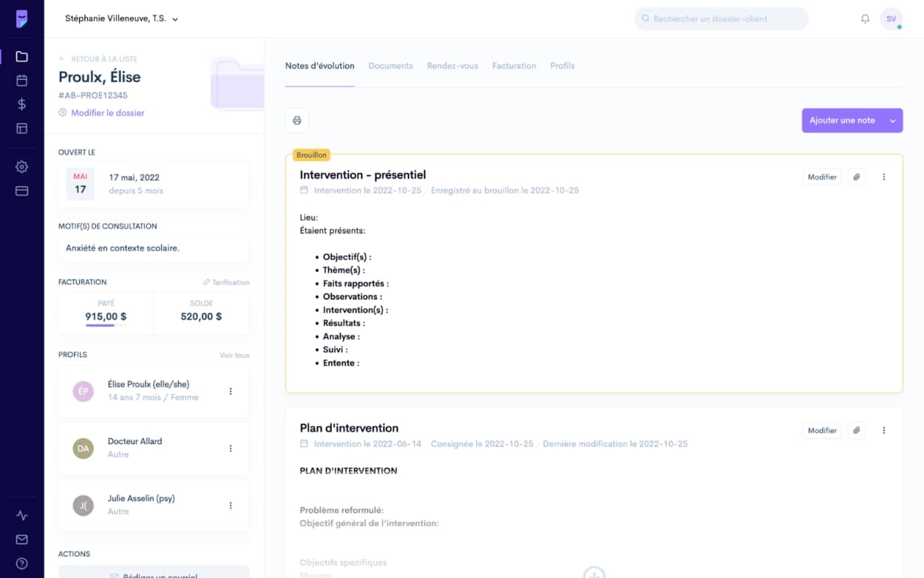Click Dernière modification le 2022-10-25 text
The width and height of the screenshot is (924, 578).
615,444
